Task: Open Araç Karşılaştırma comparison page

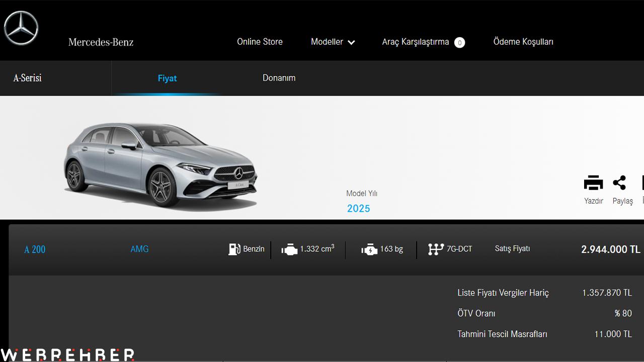Action: pos(416,42)
